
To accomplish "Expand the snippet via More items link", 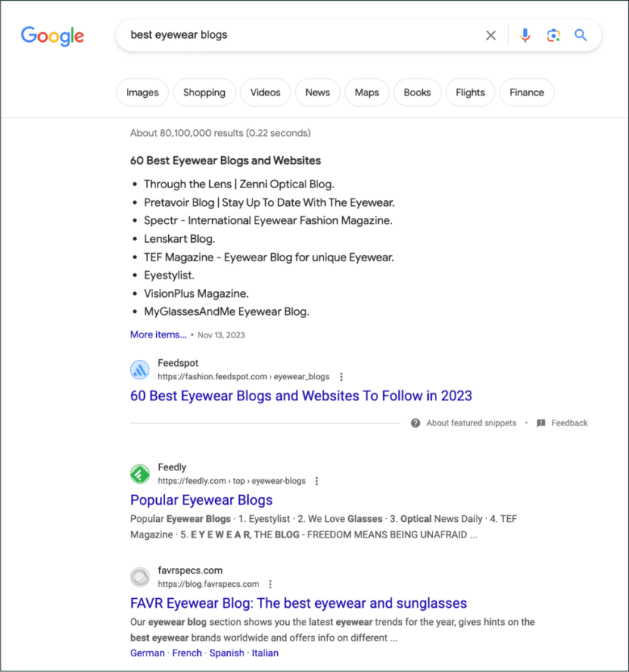I will (x=158, y=335).
